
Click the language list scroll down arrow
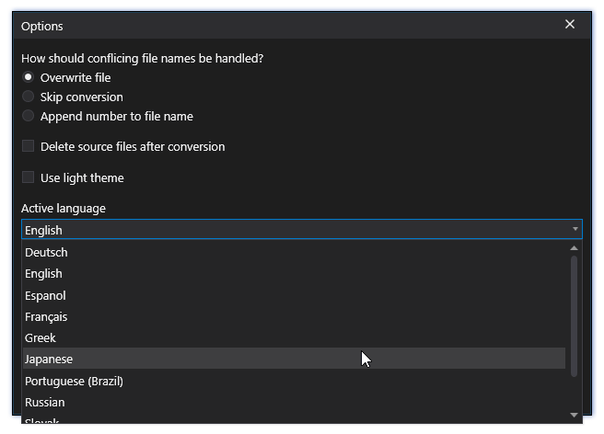574,415
